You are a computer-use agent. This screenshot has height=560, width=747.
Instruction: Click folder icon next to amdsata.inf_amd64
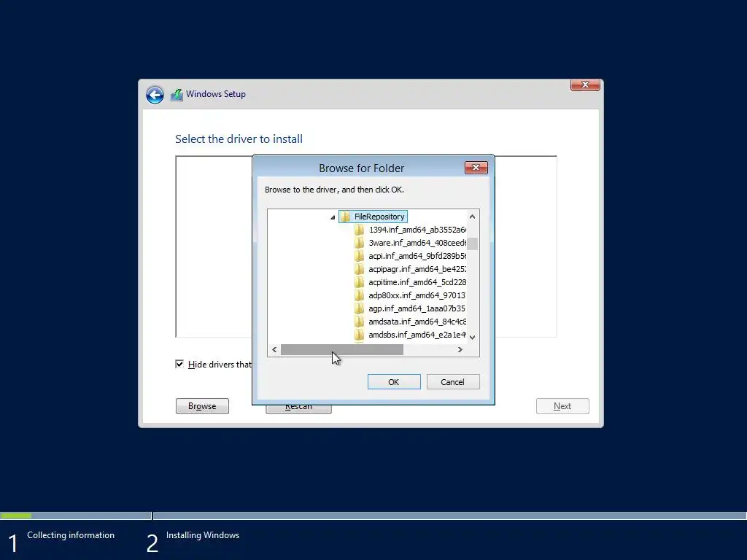click(360, 322)
